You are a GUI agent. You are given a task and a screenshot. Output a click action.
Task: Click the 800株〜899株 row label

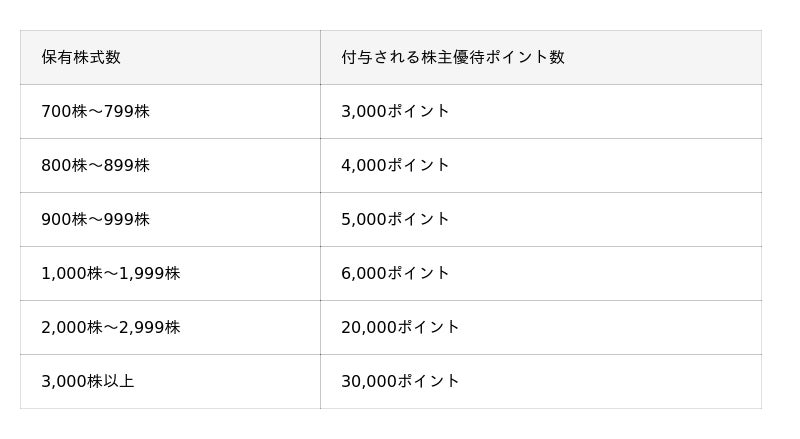[x=95, y=165]
